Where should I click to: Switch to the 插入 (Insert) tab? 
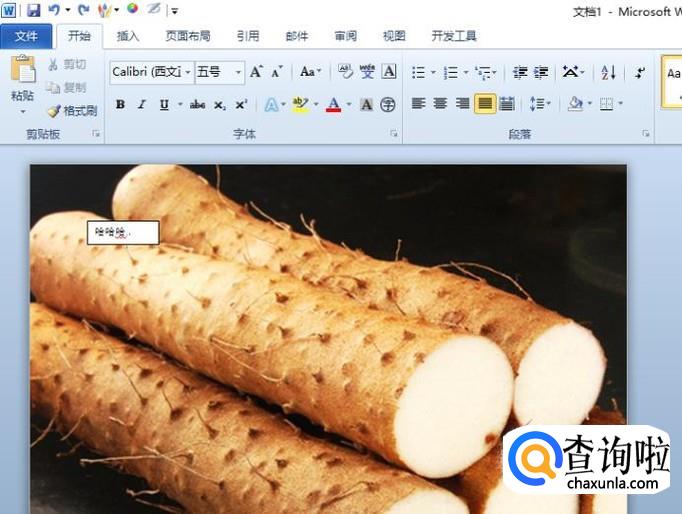pyautogui.click(x=128, y=36)
